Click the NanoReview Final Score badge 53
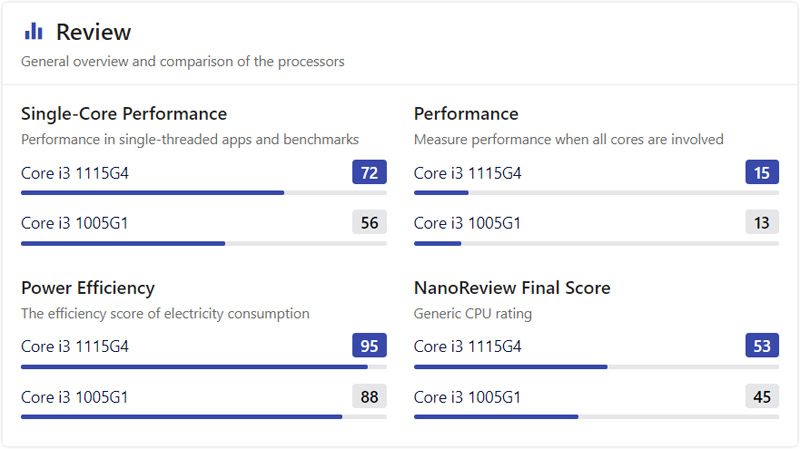 tap(762, 345)
